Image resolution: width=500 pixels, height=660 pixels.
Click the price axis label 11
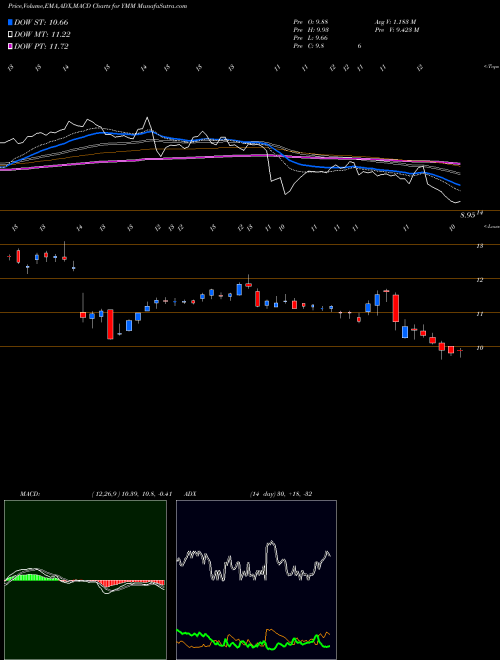pos(479,314)
